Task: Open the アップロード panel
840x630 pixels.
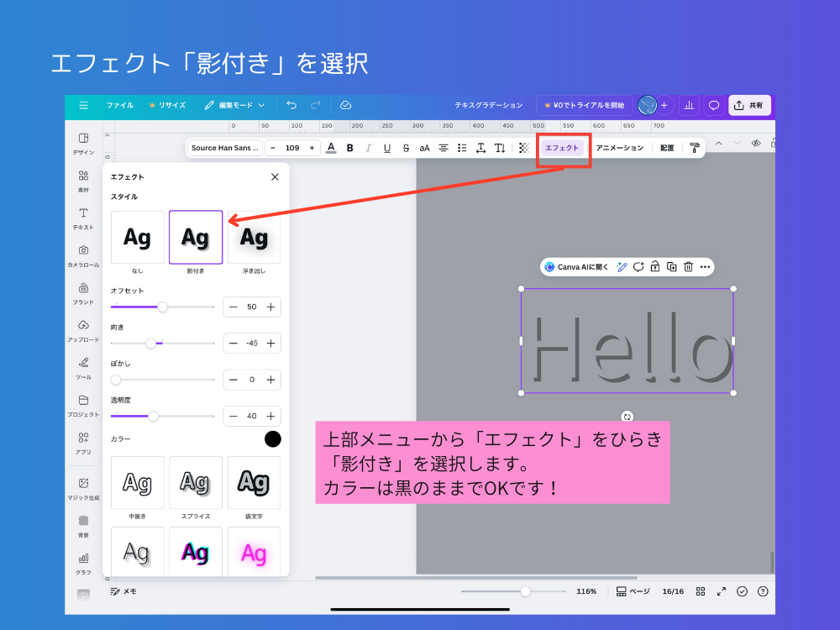Action: 82,330
